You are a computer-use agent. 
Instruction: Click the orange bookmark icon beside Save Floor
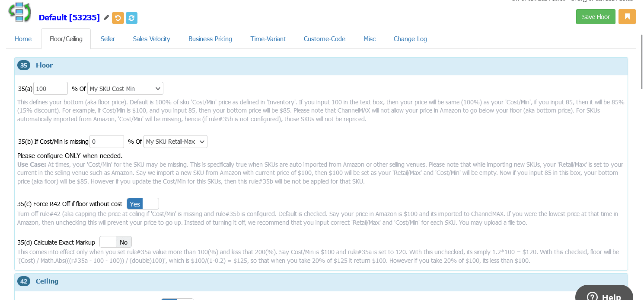[x=627, y=16]
